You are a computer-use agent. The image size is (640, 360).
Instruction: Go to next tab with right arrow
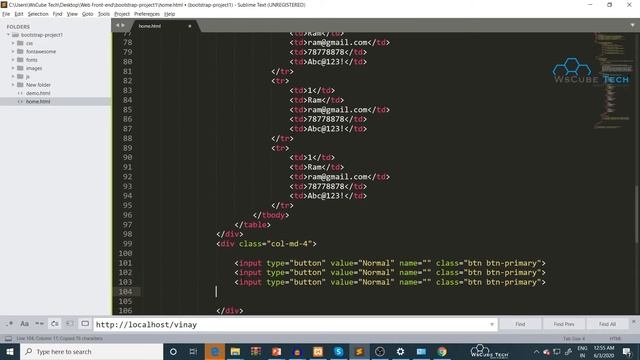123,25
